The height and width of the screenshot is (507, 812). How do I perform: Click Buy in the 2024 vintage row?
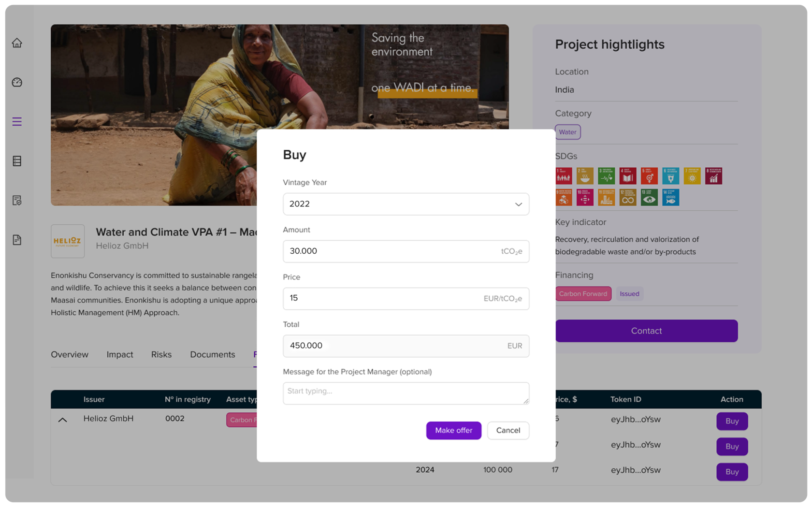732,472
